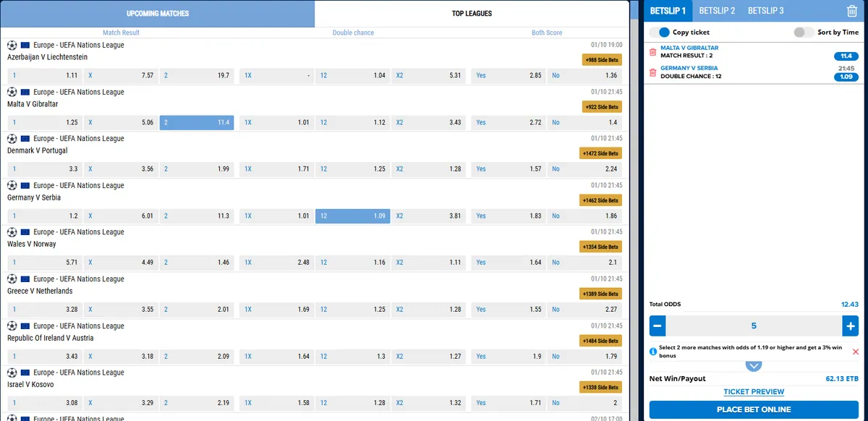
Task: Deselect Malta V Gibraltar away win 11.4
Action: pyautogui.click(x=196, y=122)
